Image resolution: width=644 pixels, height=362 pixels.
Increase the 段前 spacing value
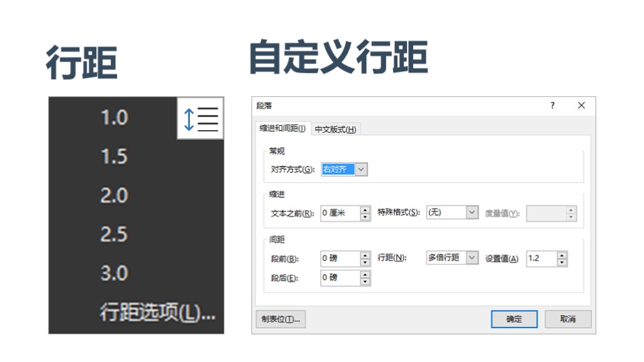[365, 255]
